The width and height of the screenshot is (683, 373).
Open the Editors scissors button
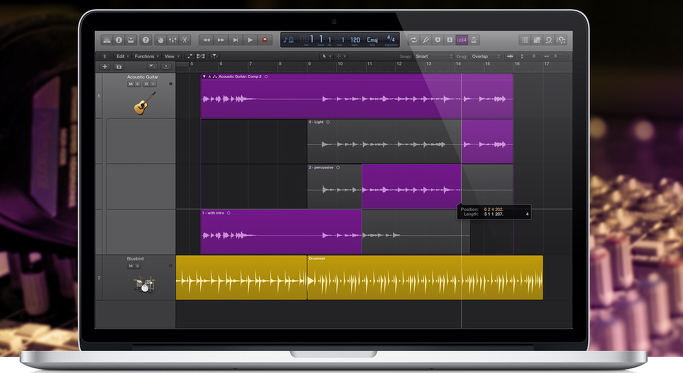[x=185, y=40]
